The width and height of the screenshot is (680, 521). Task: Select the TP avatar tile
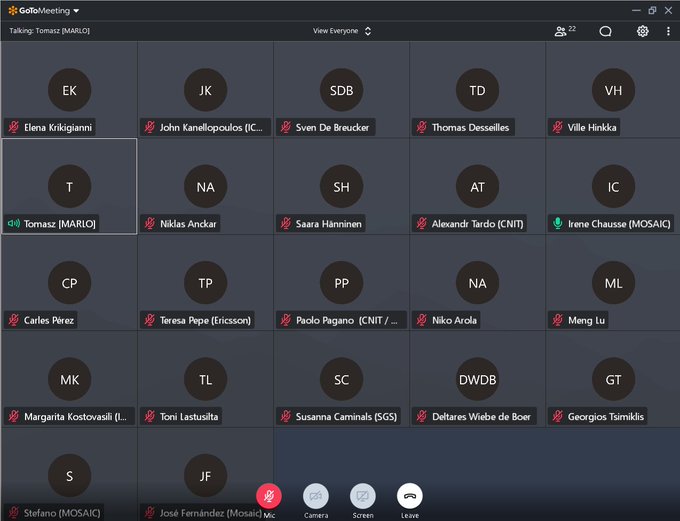(x=206, y=282)
